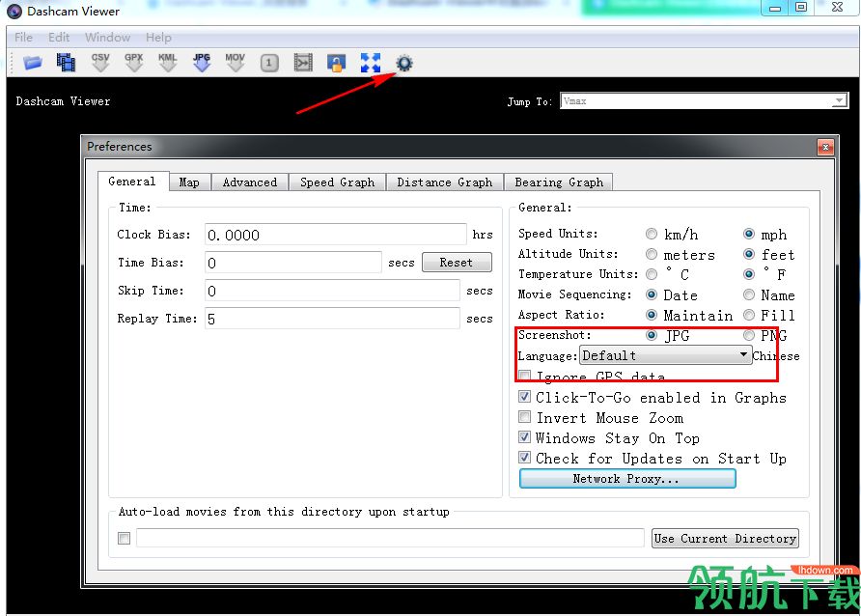This screenshot has height=616, width=861.
Task: Enable Invert Mouse Zoom
Action: 525,417
